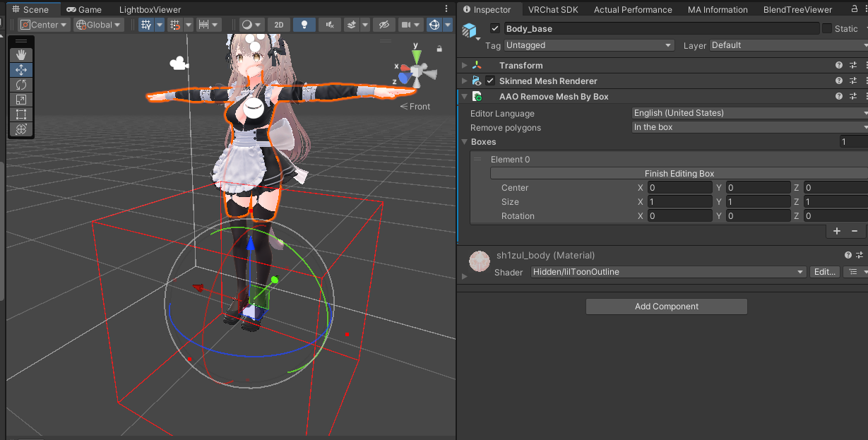Screen dimensions: 868x440
Task: Mute scene audio with the speaker icon
Action: coord(329,25)
